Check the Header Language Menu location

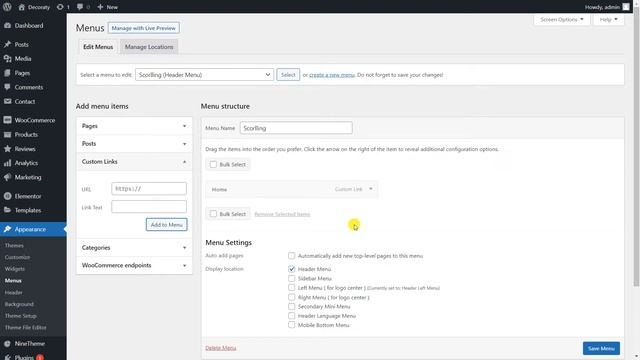(291, 316)
